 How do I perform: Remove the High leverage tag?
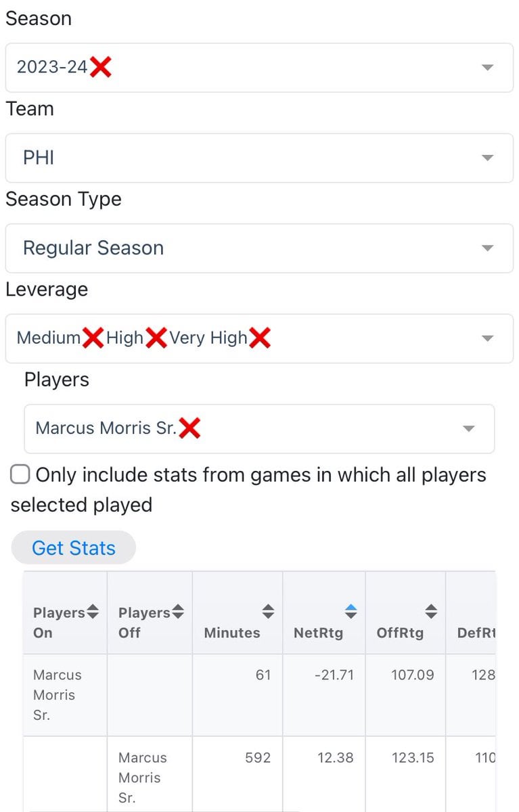tap(156, 338)
